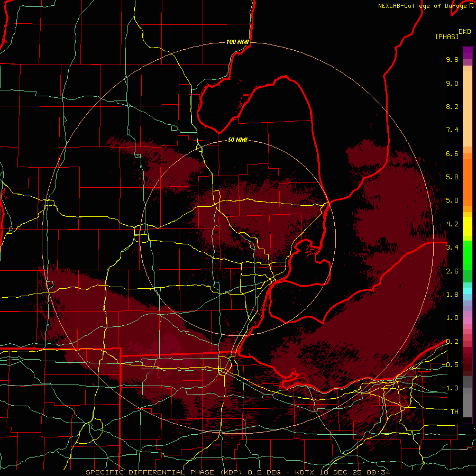Screen dimensions: 476x476
Task: Click the 1.8 scale value
Action: point(452,295)
